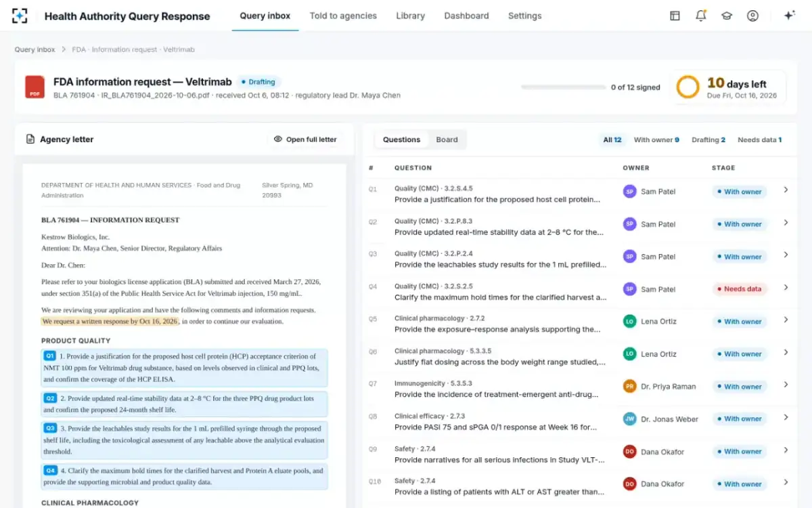
Task: Click the Q3 tag in letter
Action: pos(50,428)
